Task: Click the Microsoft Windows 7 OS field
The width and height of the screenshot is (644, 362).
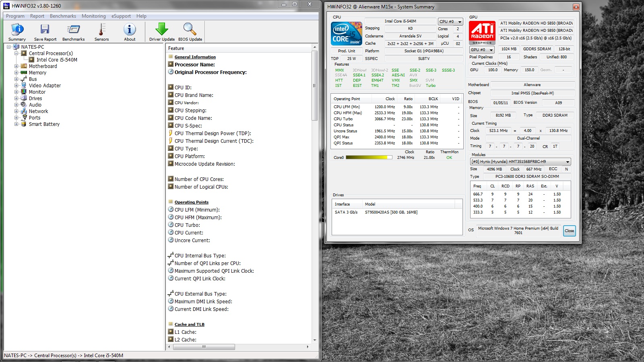Action: (518, 230)
